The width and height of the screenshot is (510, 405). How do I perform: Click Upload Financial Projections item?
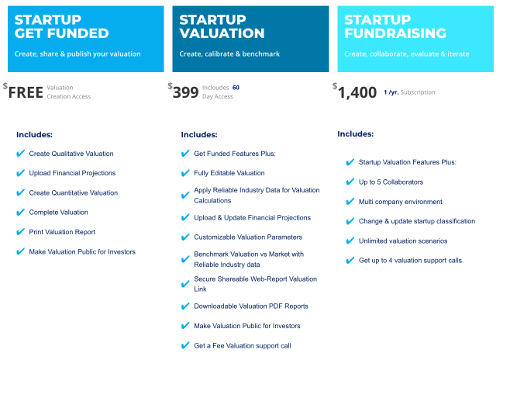pos(72,173)
